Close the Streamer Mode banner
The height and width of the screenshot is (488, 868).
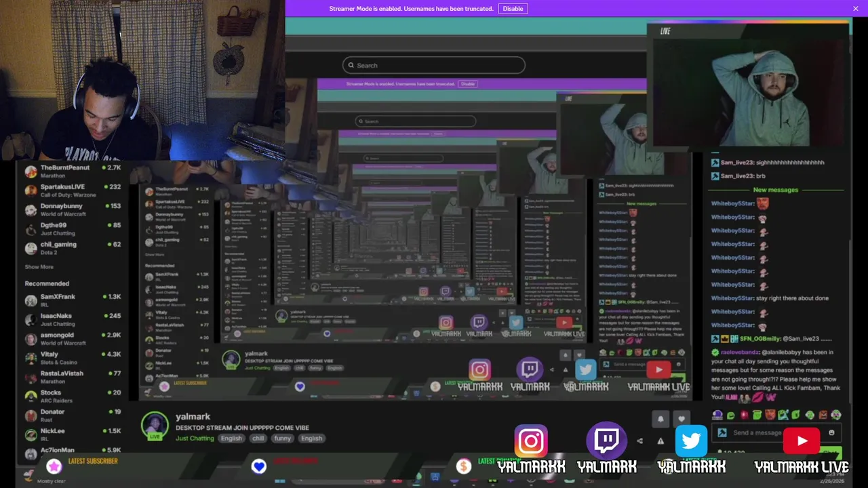(856, 9)
